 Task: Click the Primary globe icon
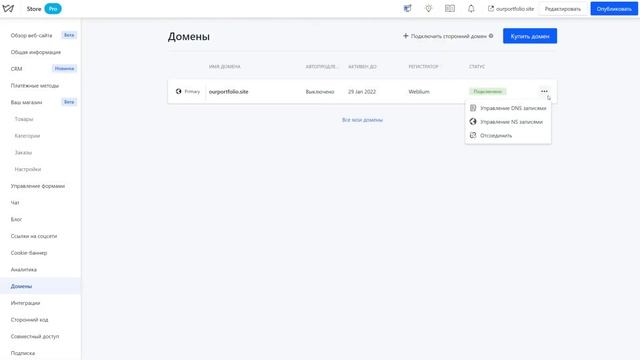(x=178, y=91)
